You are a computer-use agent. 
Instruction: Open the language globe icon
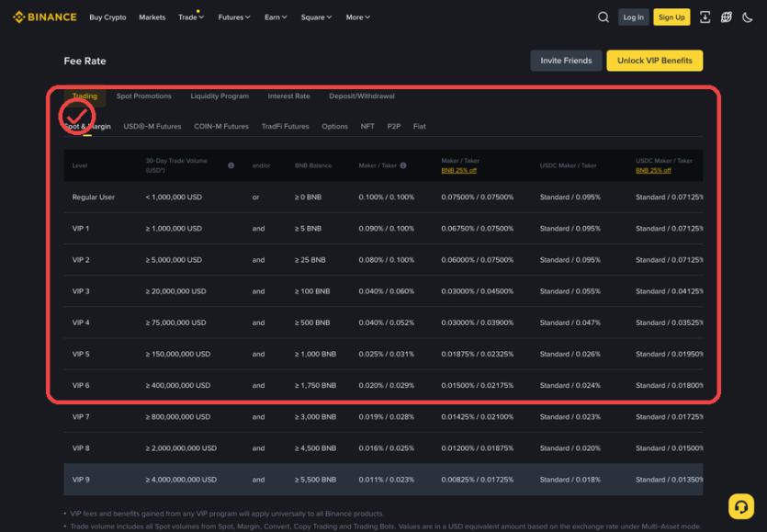(726, 17)
